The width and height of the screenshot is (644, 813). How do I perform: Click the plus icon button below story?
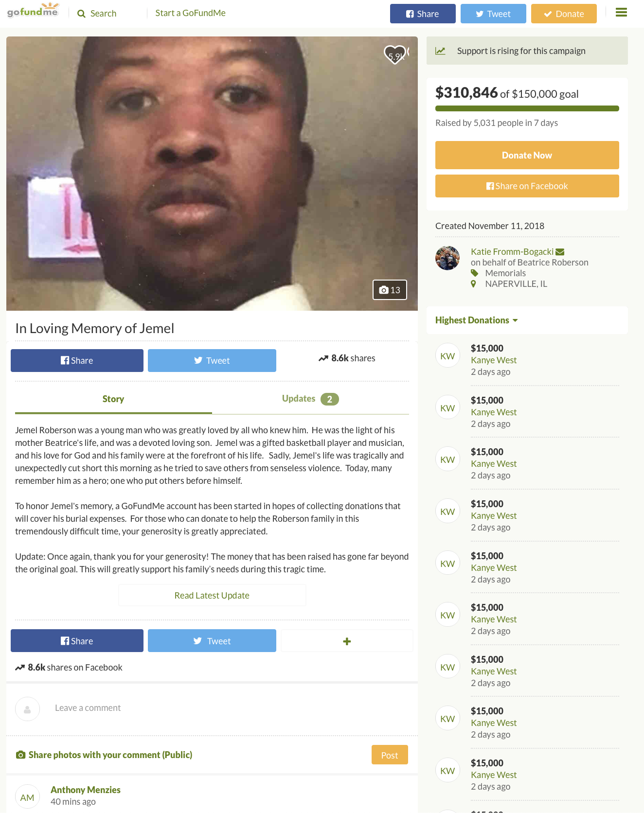click(x=347, y=641)
